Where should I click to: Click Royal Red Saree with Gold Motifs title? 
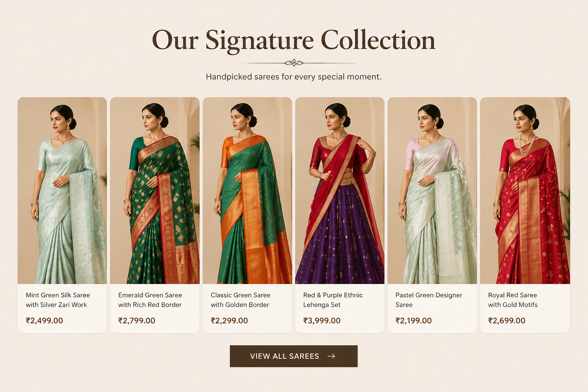(513, 300)
